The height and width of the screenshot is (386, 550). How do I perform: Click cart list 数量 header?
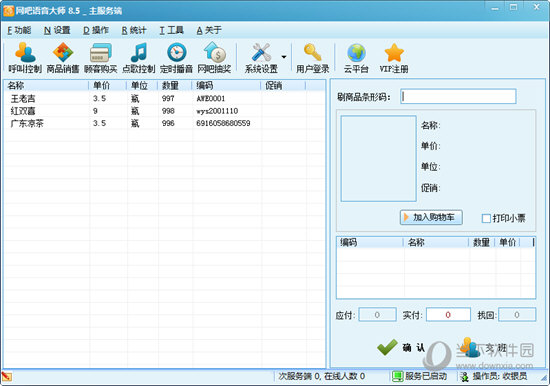tap(482, 242)
